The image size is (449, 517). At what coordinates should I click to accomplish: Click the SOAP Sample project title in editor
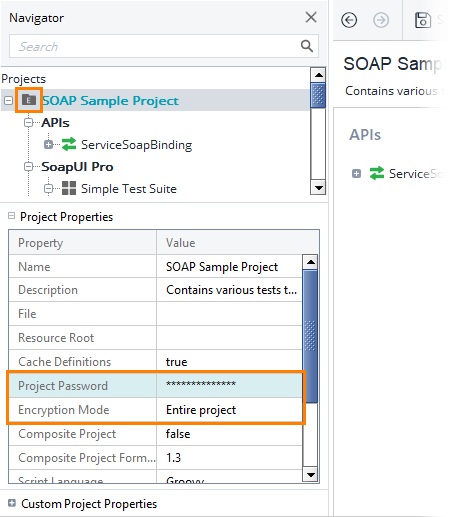coord(393,64)
